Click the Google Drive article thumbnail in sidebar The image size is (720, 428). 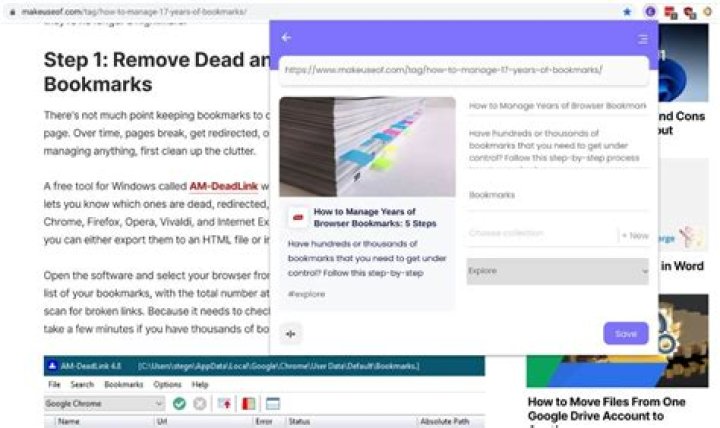click(x=618, y=341)
